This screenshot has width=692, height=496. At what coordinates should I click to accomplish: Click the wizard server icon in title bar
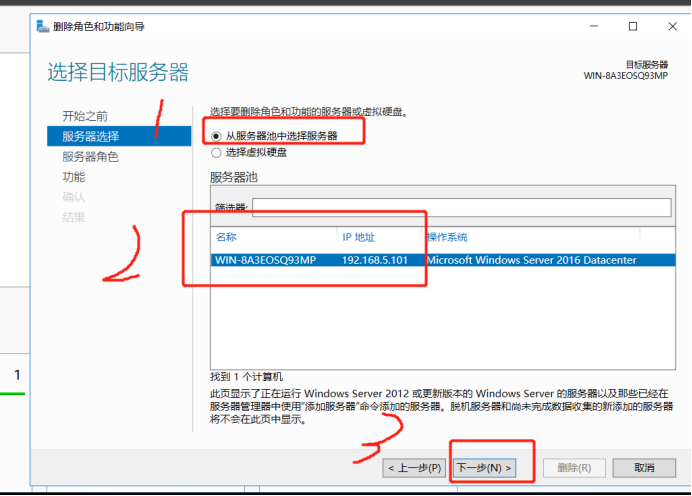[x=43, y=26]
